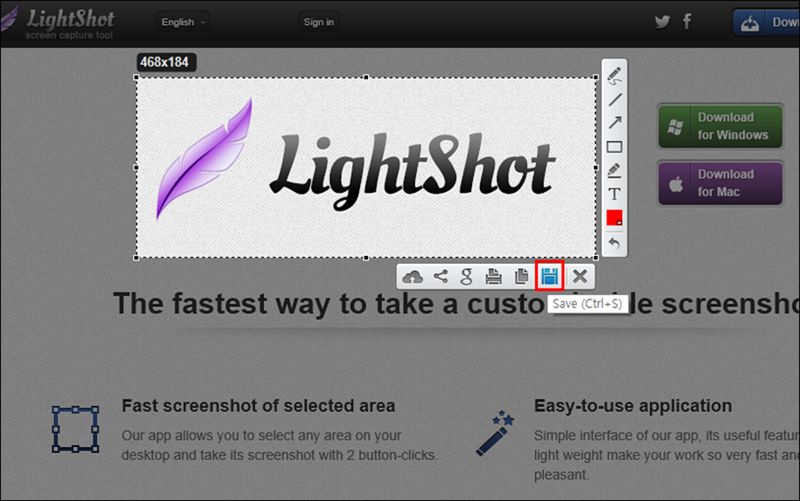Save the screenshot with floppy icon
The height and width of the screenshot is (501, 800).
(549, 276)
